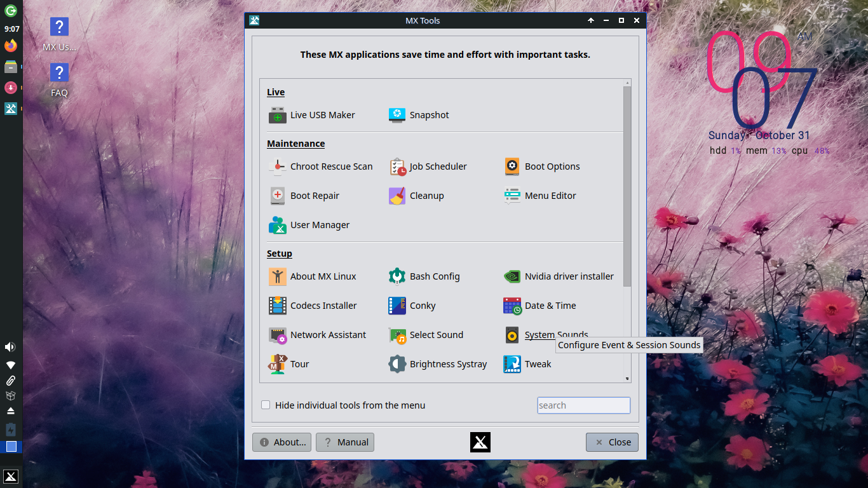The width and height of the screenshot is (868, 488).
Task: Launch Firefox from the panel
Action: [11, 46]
